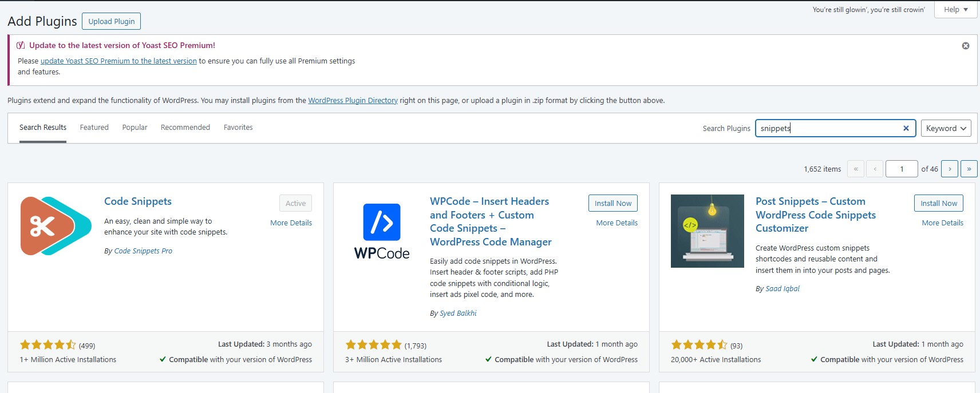Open the WPCode plugin logo
980x393 pixels.
click(382, 231)
